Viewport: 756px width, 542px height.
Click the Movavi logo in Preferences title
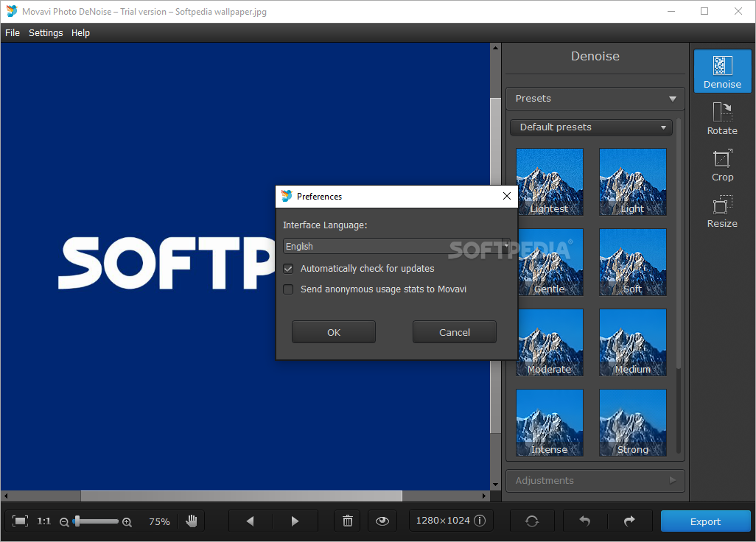(287, 196)
